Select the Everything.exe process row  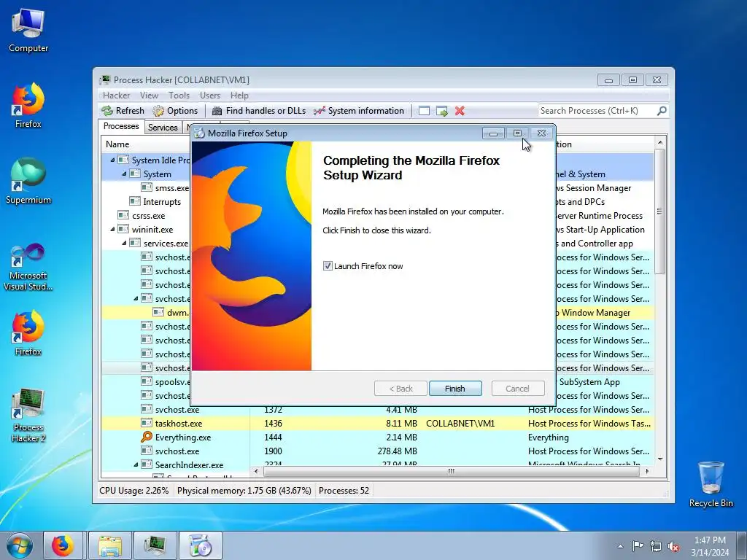(x=378, y=437)
